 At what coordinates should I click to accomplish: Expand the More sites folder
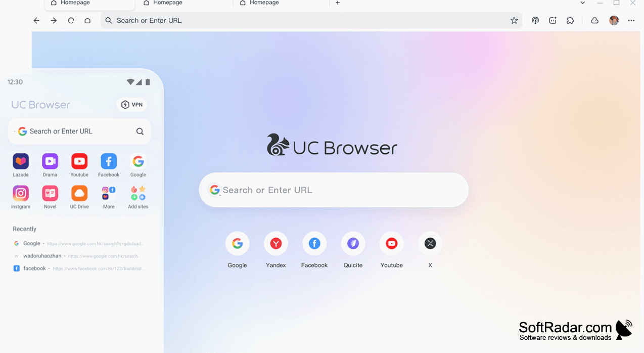click(x=109, y=193)
